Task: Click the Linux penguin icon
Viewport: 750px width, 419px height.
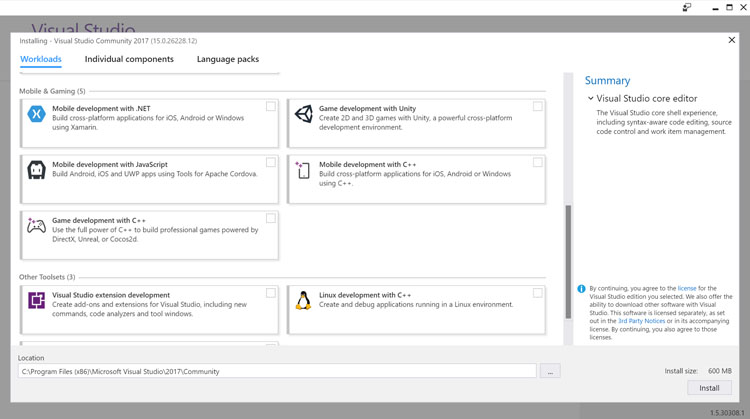Action: click(303, 300)
